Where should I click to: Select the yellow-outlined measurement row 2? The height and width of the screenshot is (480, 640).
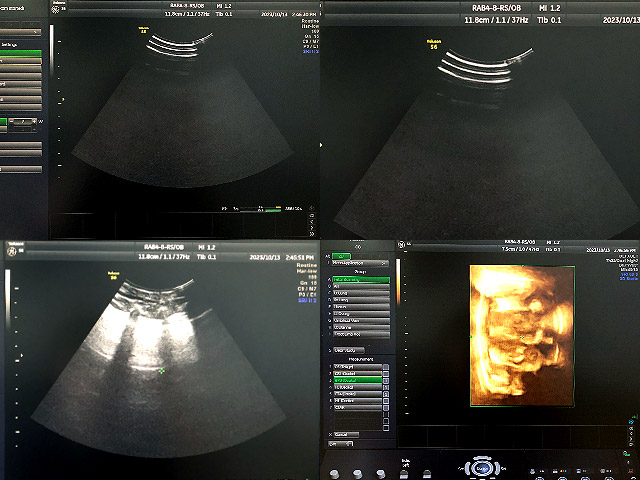358,373
